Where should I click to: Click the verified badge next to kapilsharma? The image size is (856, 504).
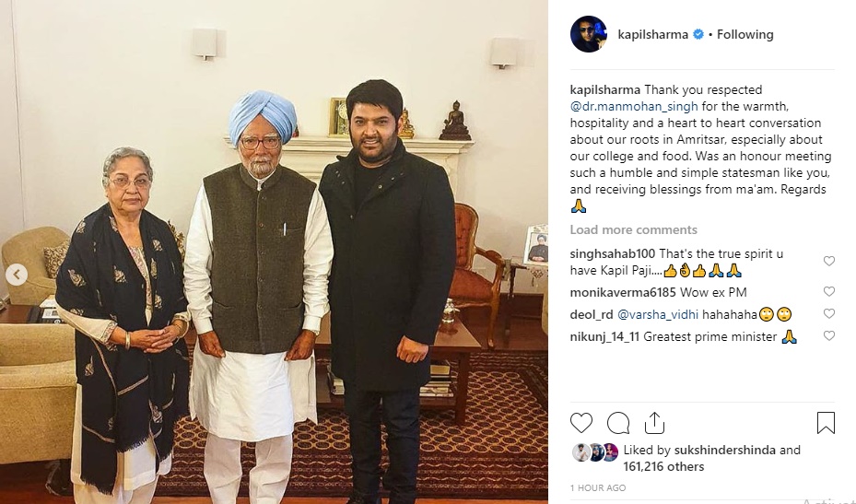(698, 34)
